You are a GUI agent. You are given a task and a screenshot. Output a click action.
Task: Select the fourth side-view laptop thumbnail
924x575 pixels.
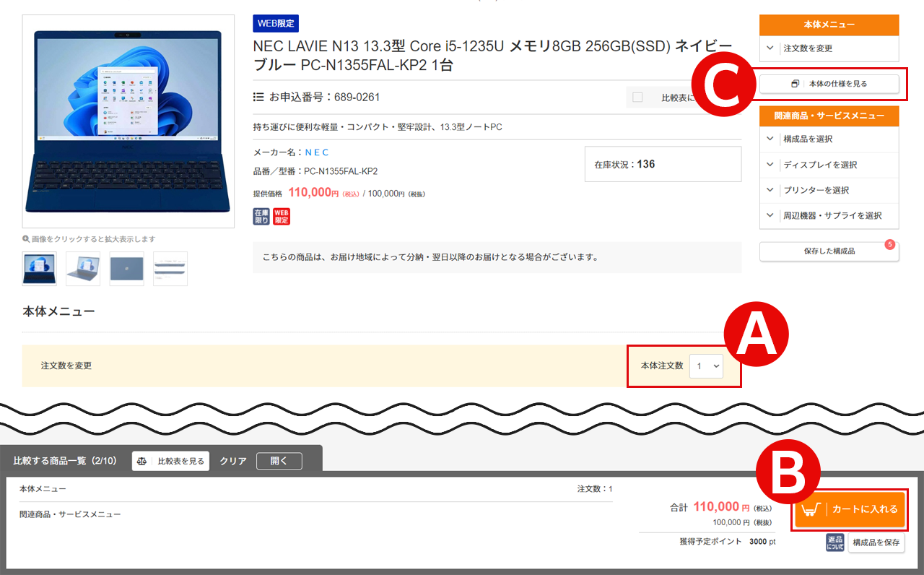[x=170, y=269]
